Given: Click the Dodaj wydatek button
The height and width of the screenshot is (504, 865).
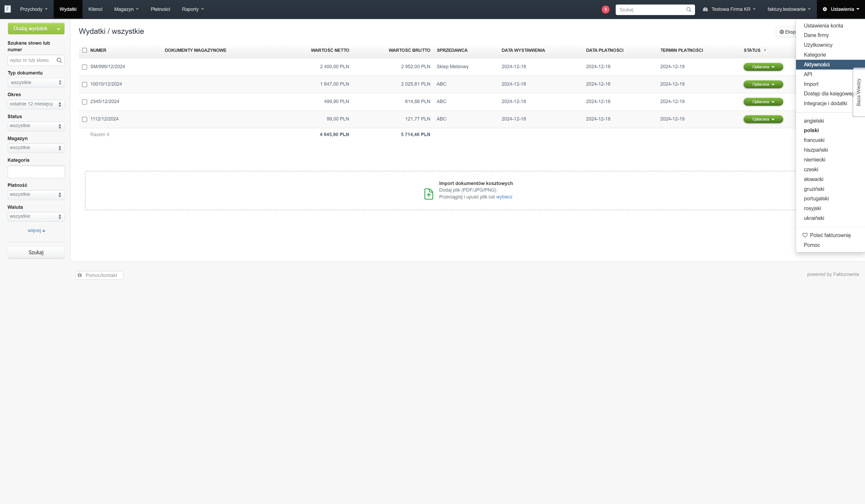Looking at the screenshot, I should pos(31,29).
